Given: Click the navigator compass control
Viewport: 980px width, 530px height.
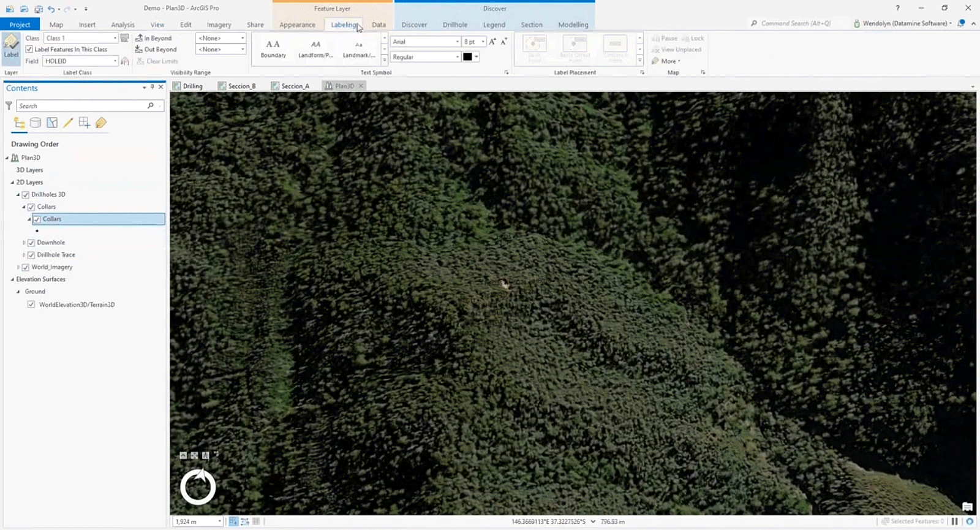Looking at the screenshot, I should (x=198, y=487).
